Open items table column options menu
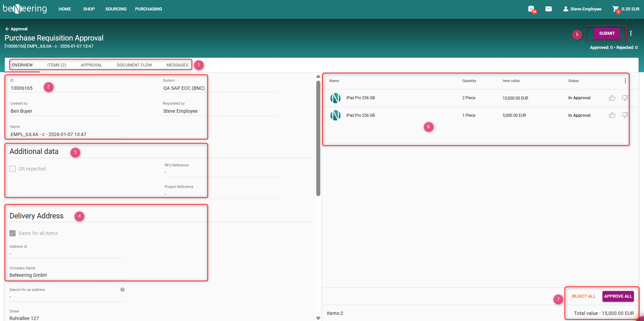 (x=625, y=81)
